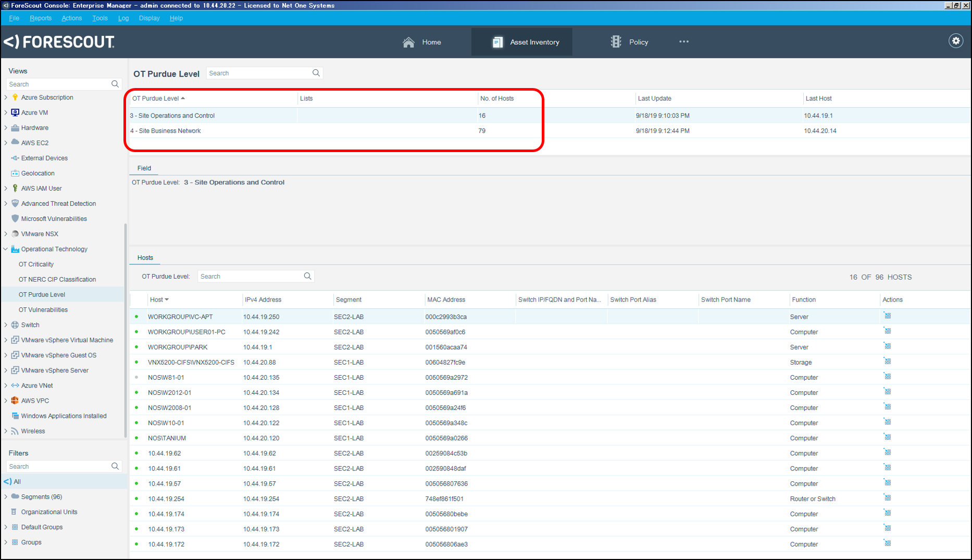This screenshot has height=560, width=972.
Task: Click the Microsoft Vulnerabilities shield icon
Action: pyautogui.click(x=15, y=218)
